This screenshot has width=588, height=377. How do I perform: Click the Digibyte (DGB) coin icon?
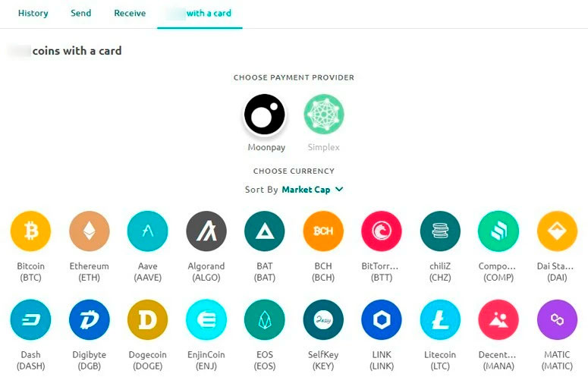[x=89, y=319]
